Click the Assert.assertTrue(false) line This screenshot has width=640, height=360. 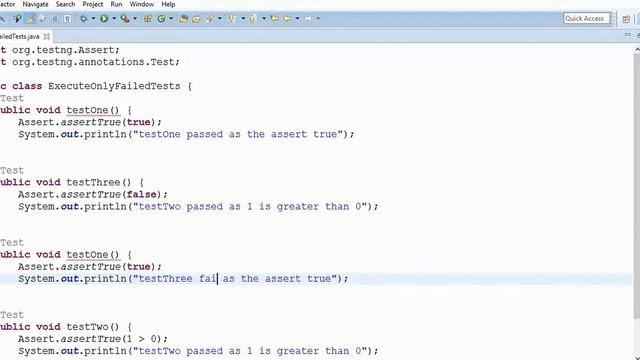pos(93,194)
